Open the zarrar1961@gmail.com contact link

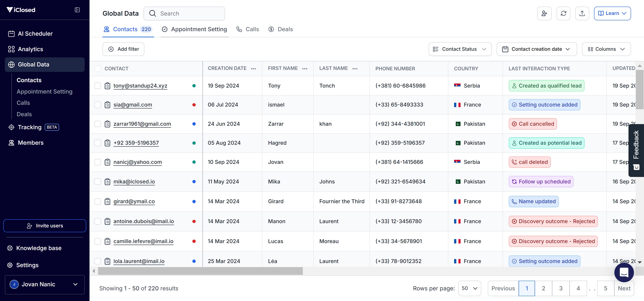point(142,124)
